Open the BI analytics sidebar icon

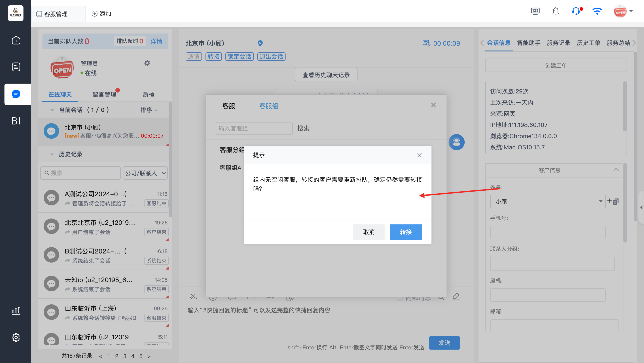click(x=16, y=121)
